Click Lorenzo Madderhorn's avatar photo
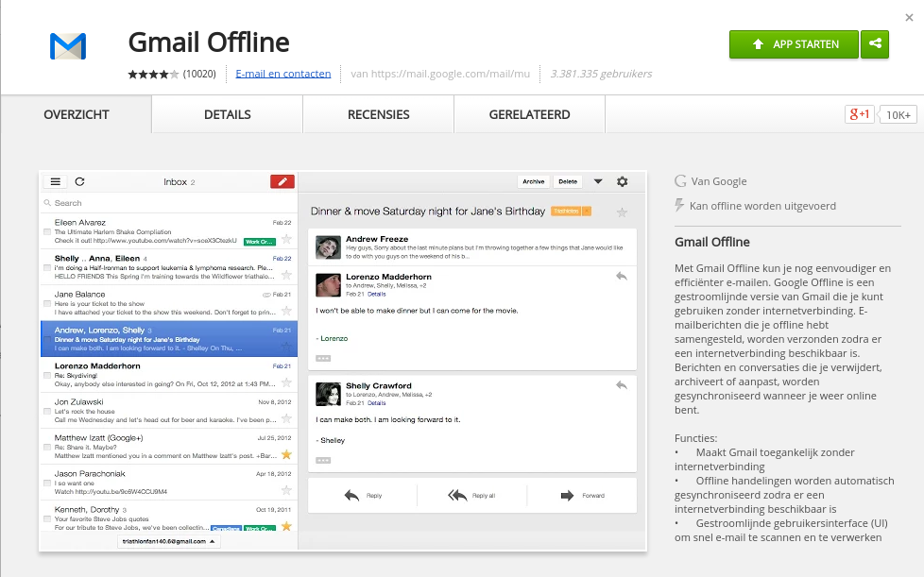 (328, 285)
